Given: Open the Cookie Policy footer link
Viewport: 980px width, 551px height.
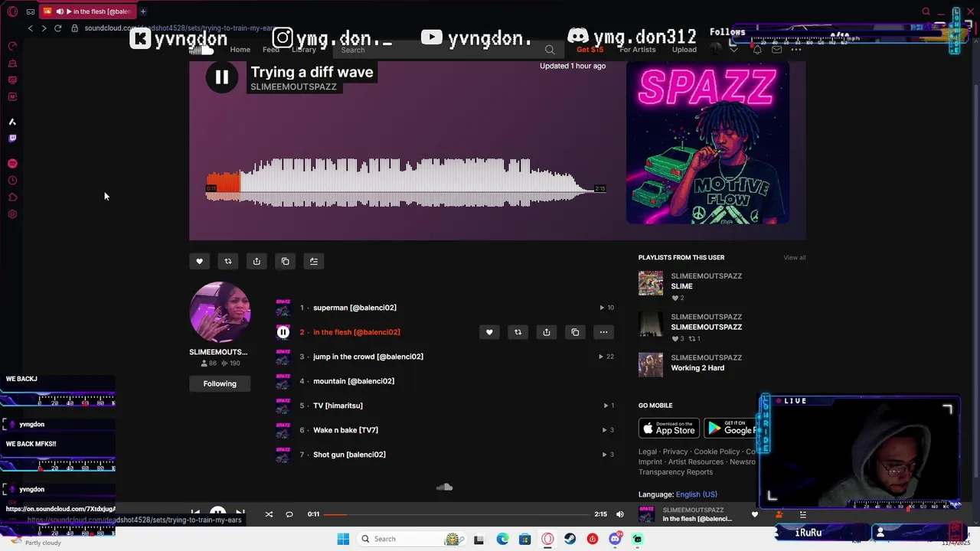Looking at the screenshot, I should pyautogui.click(x=717, y=452).
